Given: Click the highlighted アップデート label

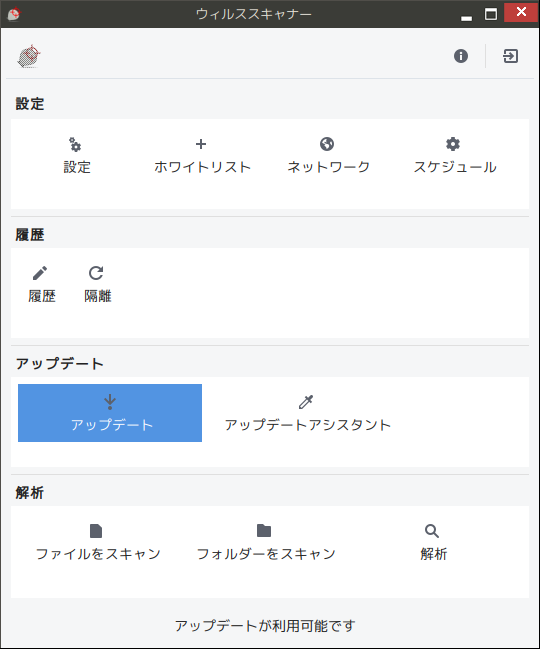Looking at the screenshot, I should (112, 425).
